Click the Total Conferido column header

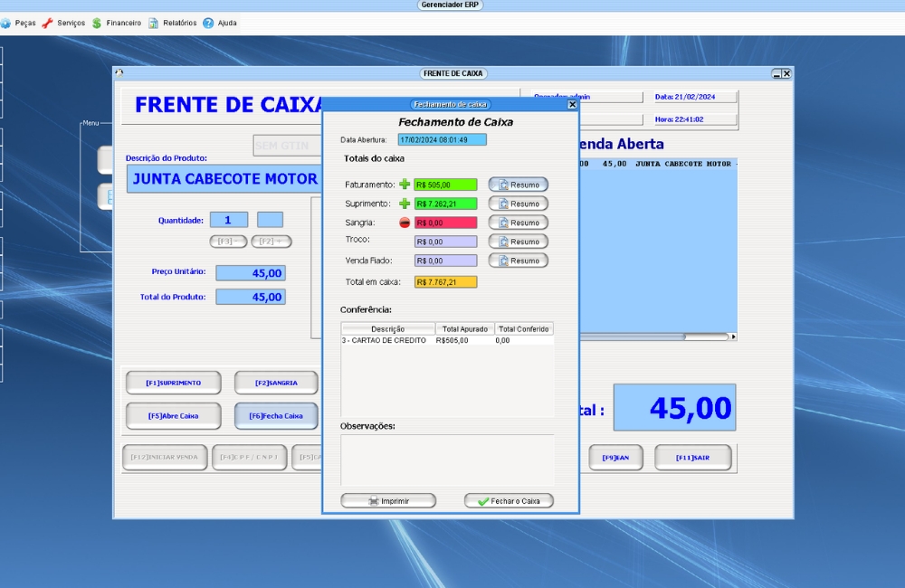[523, 329]
